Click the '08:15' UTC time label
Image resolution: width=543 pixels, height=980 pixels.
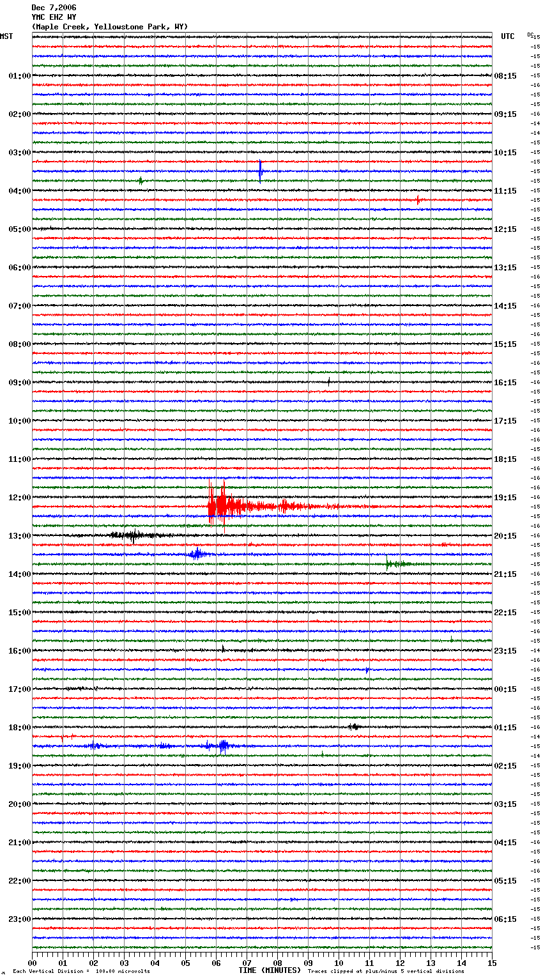[x=505, y=76]
